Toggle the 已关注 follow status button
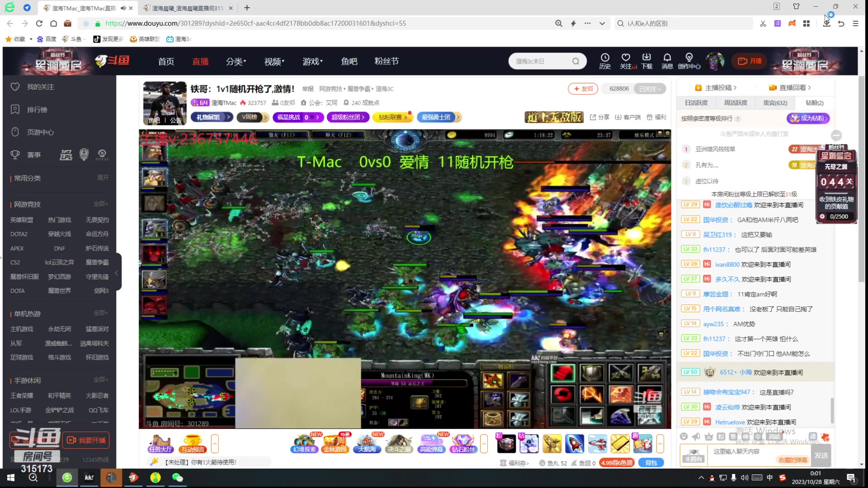Screen dimensions: 868x488 coord(650,89)
